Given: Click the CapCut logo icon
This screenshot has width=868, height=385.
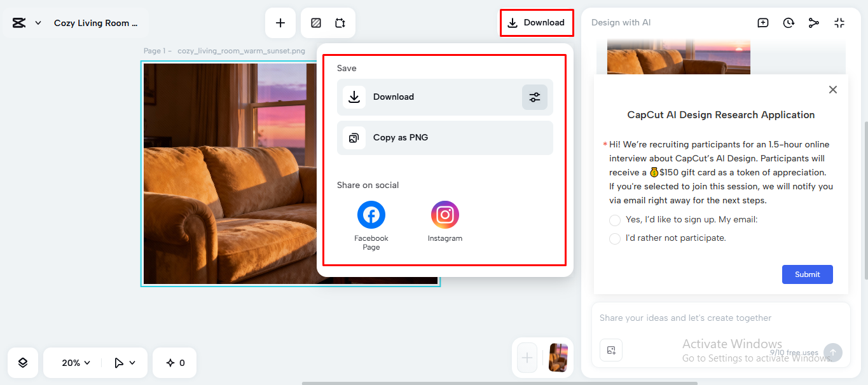Looking at the screenshot, I should pyautogui.click(x=19, y=23).
